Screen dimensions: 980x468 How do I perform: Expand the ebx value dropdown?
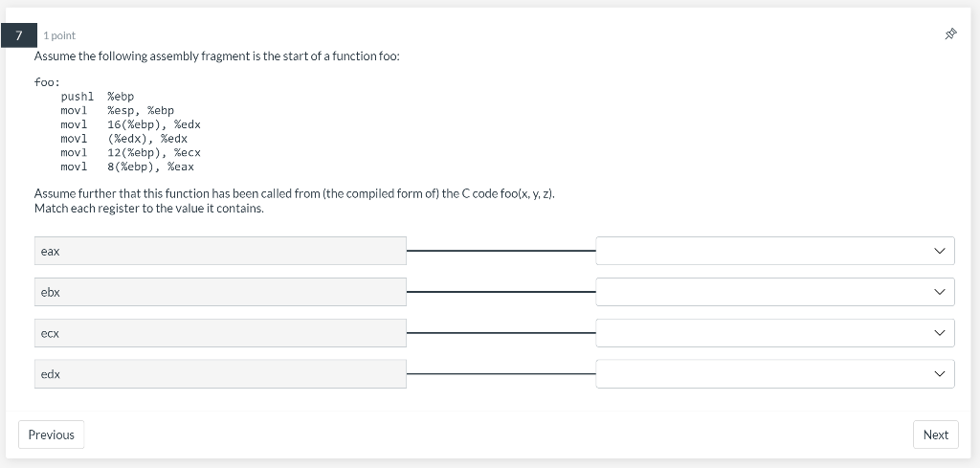coord(774,292)
